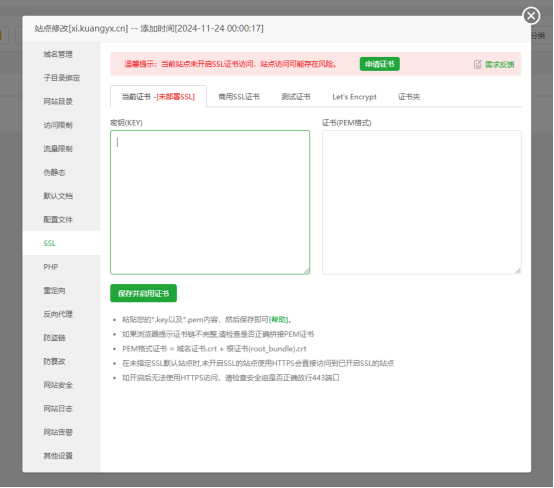Go to 重定向 sidebar item

tap(61, 290)
